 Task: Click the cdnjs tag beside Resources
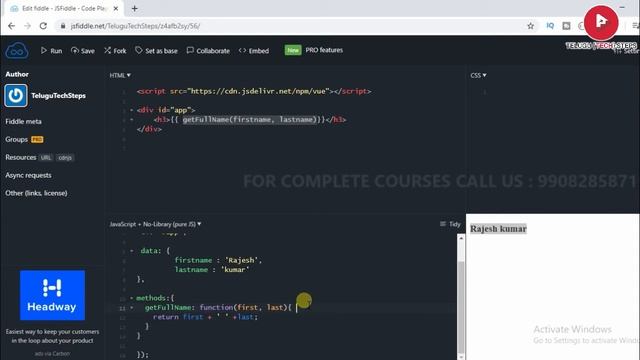(65, 158)
